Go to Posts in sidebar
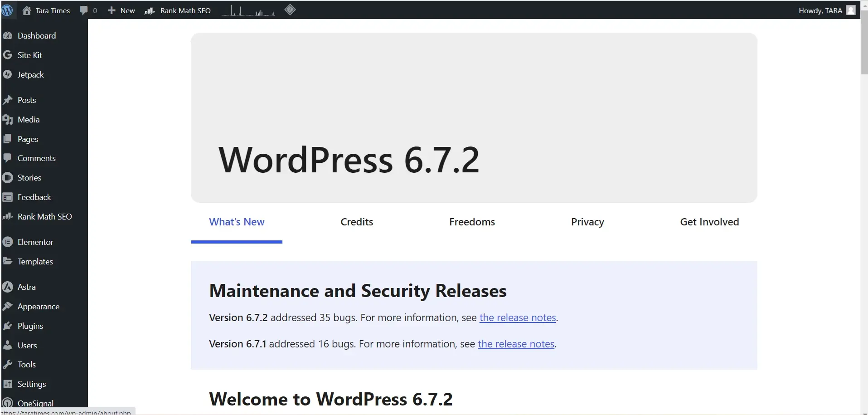 (27, 100)
